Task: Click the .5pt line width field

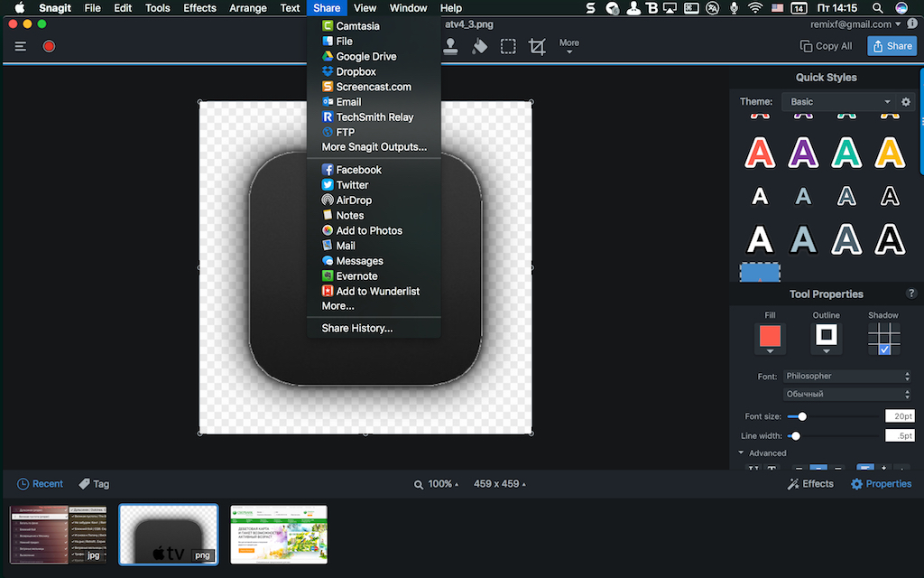Action: coord(900,436)
